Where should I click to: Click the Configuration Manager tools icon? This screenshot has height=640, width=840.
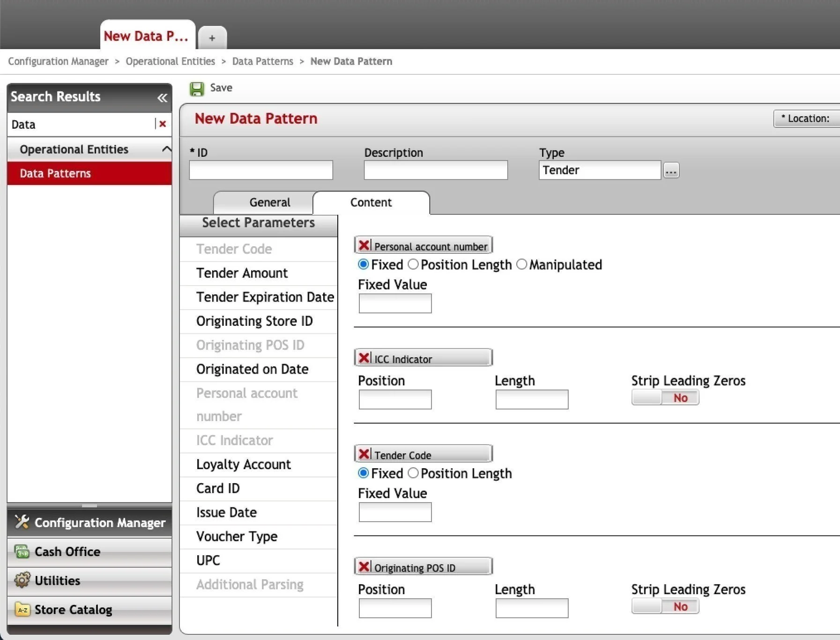point(22,522)
